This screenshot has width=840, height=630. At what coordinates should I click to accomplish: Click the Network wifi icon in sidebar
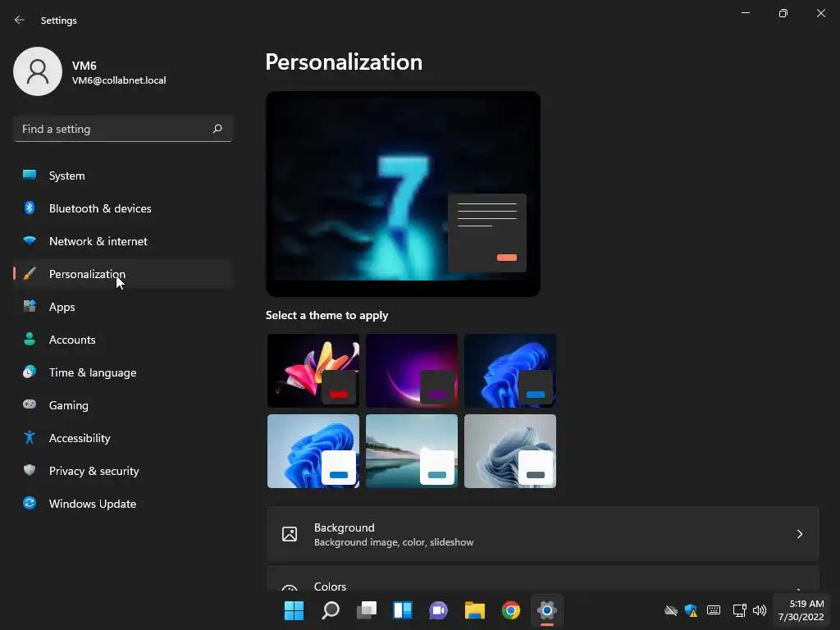point(30,240)
